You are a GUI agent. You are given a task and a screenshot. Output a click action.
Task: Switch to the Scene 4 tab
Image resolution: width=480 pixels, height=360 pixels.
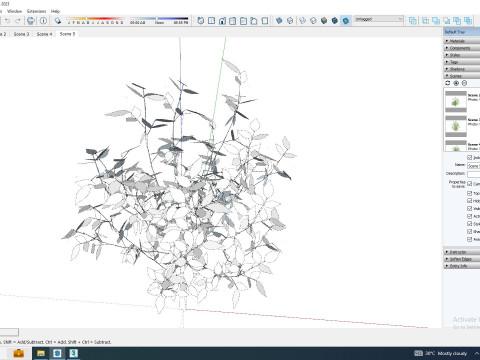click(44, 34)
